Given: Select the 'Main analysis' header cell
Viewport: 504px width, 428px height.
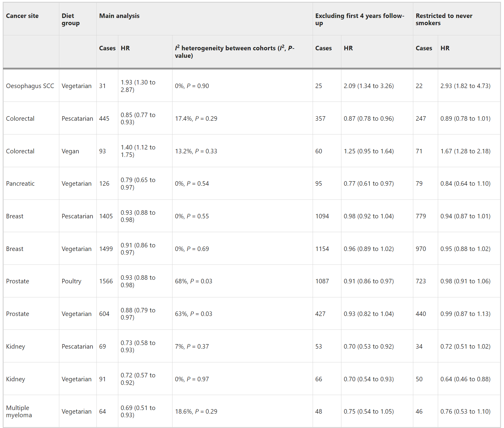Looking at the screenshot, I should pos(119,16).
